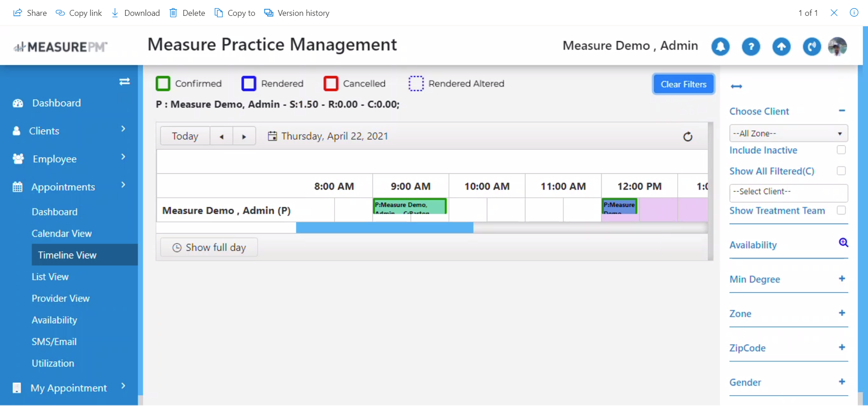The width and height of the screenshot is (868, 406).
Task: Search availability with the magnifier icon
Action: click(x=843, y=243)
